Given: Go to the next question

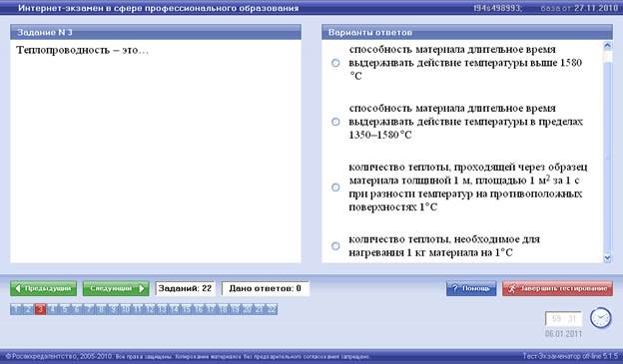Looking at the screenshot, I should click(x=116, y=288).
